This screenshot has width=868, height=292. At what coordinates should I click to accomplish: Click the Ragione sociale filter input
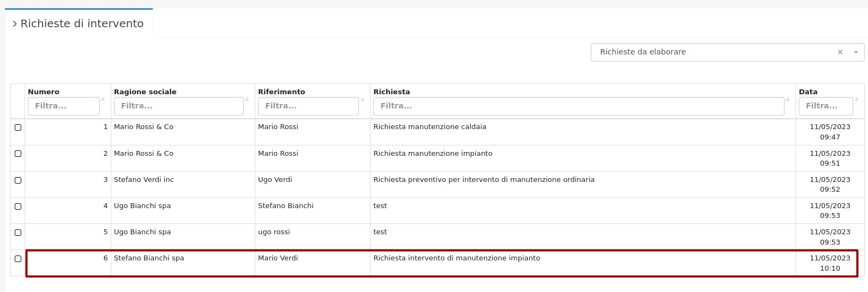click(178, 106)
